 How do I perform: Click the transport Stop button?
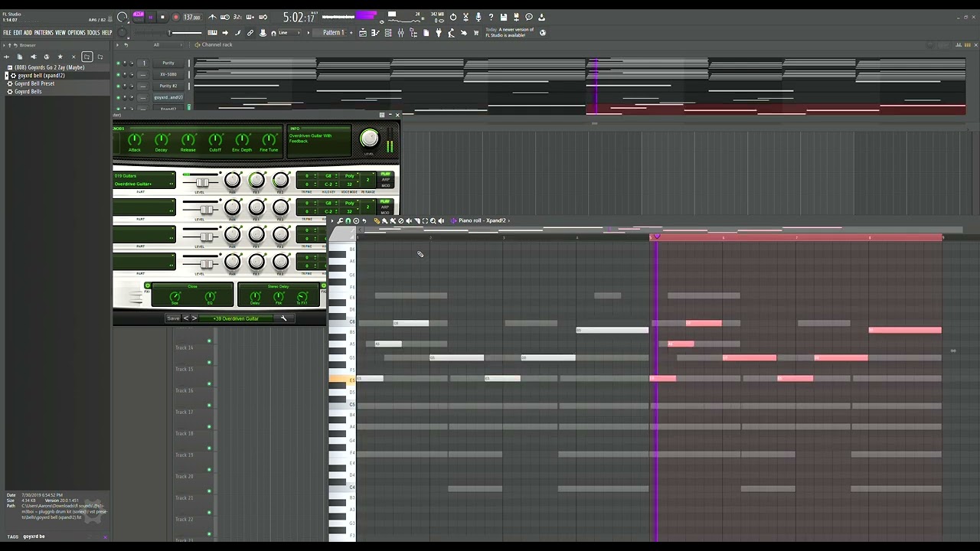[x=162, y=17]
